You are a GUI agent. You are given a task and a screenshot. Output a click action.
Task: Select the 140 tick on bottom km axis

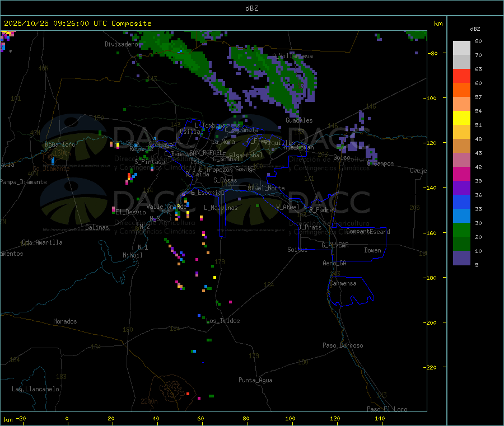point(380,418)
